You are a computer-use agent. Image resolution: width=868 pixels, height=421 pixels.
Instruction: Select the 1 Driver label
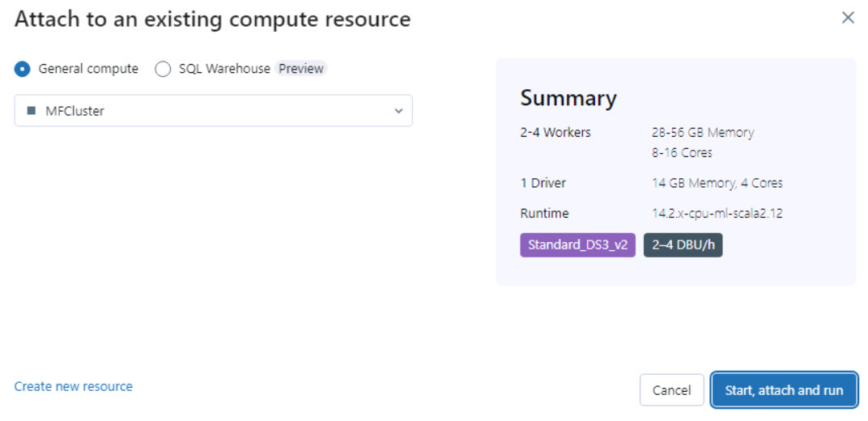[543, 183]
